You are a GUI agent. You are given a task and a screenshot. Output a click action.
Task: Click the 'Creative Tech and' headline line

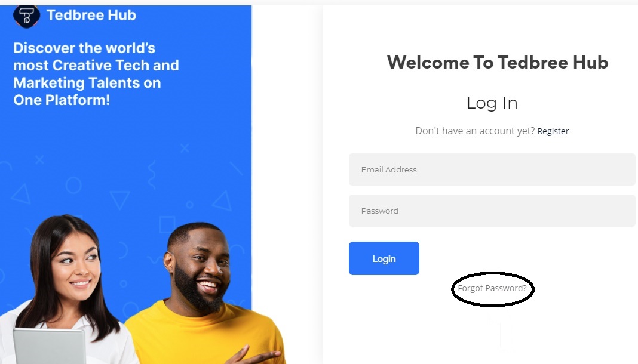(x=115, y=66)
